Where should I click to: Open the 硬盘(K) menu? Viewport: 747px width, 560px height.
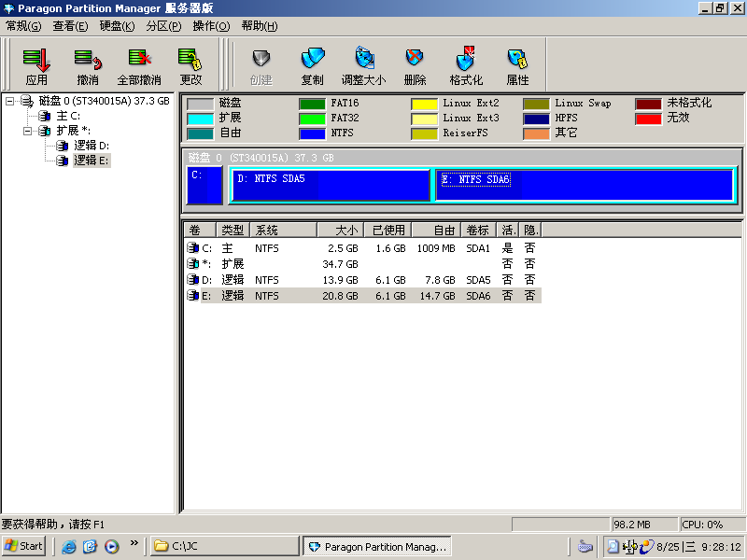[x=118, y=26]
